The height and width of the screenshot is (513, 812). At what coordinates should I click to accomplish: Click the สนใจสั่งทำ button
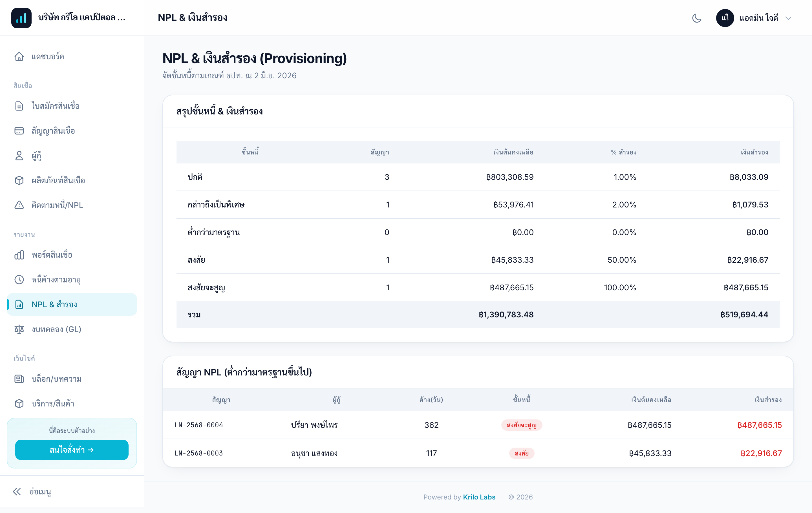tap(72, 450)
